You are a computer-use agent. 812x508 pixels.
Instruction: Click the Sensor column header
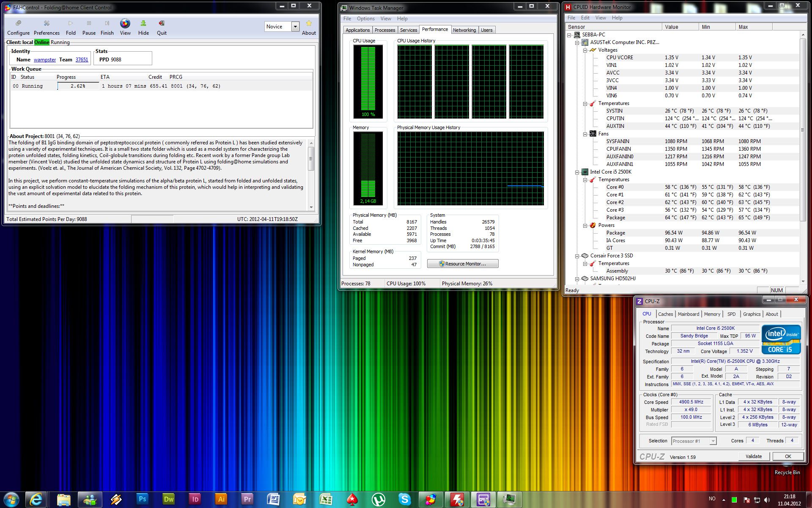[x=614, y=27]
